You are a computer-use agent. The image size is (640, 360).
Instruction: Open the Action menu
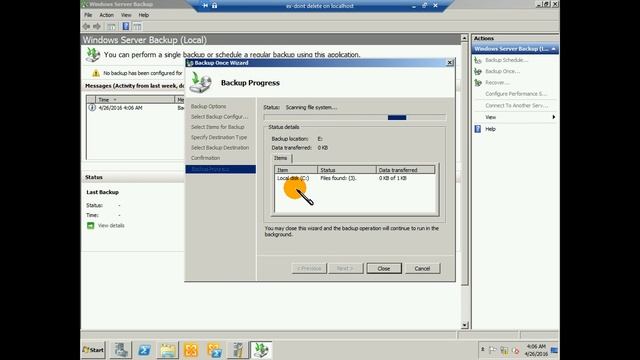[107, 15]
